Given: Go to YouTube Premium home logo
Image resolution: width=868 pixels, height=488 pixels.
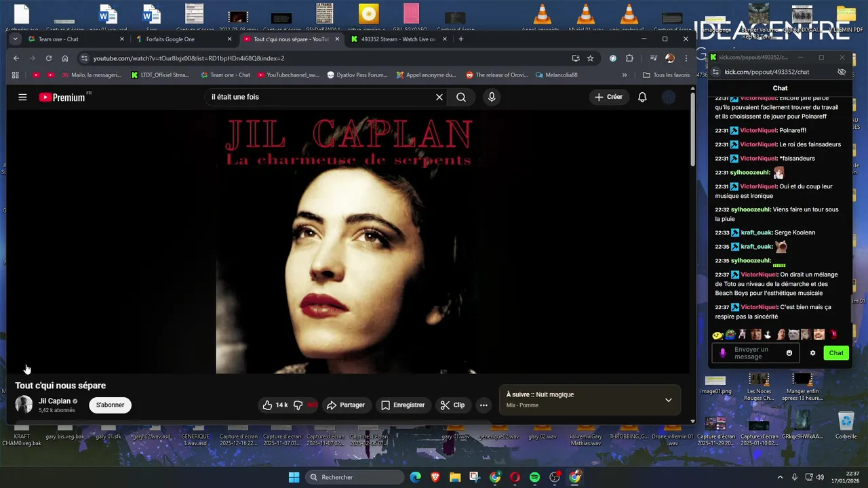Looking at the screenshot, I should (63, 97).
